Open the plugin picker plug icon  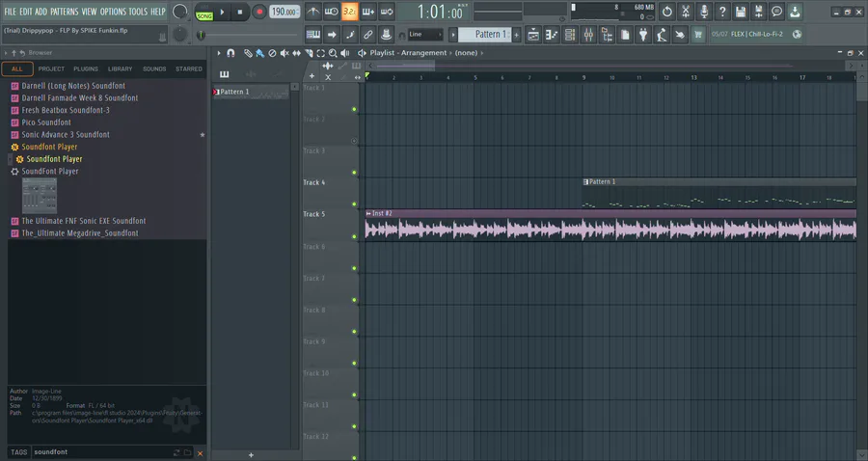[643, 35]
